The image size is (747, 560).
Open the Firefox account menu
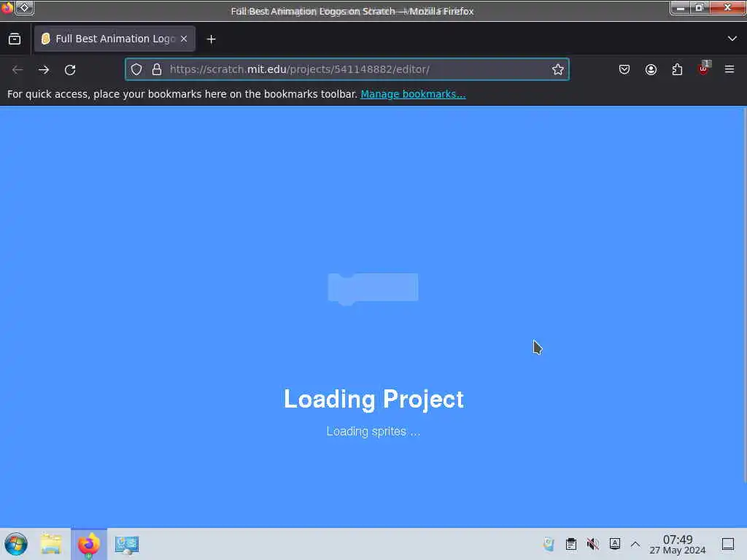651,69
